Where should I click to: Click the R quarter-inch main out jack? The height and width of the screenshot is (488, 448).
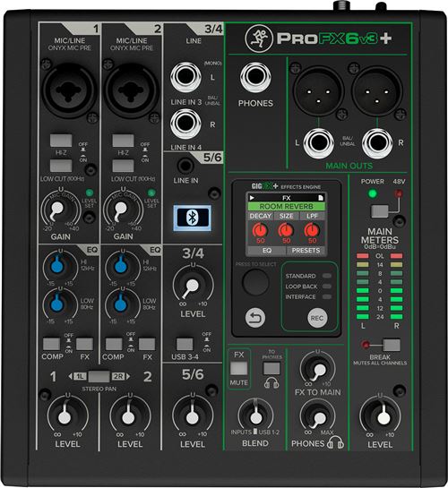click(x=376, y=143)
